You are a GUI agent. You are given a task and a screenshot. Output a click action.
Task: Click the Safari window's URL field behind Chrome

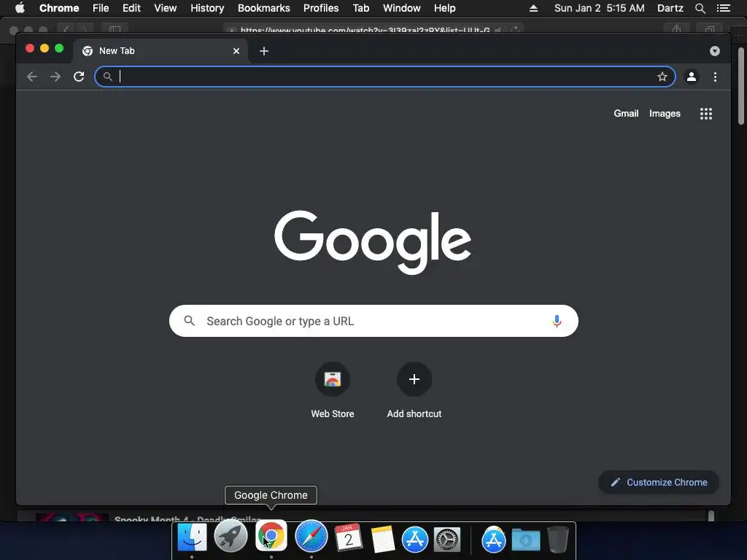(373, 29)
